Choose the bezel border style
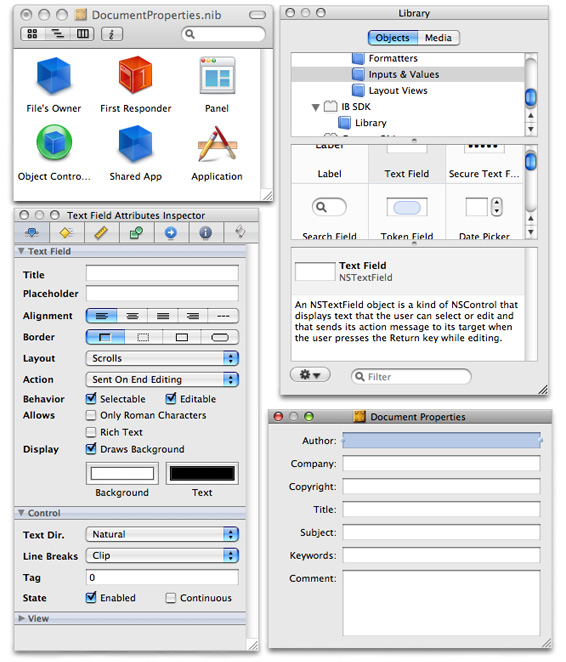Viewport: 566px width, 662px height. pos(105,337)
